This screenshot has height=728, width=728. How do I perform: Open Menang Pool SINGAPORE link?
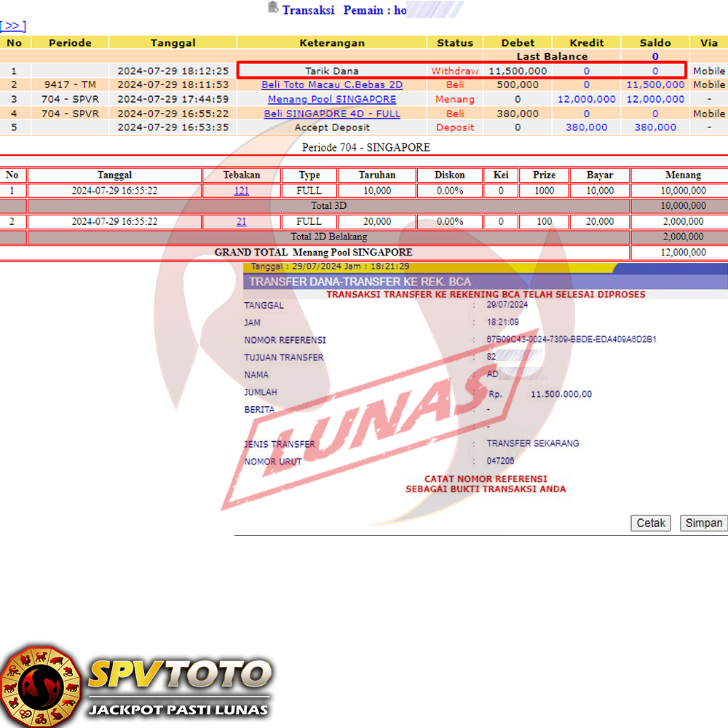332,99
